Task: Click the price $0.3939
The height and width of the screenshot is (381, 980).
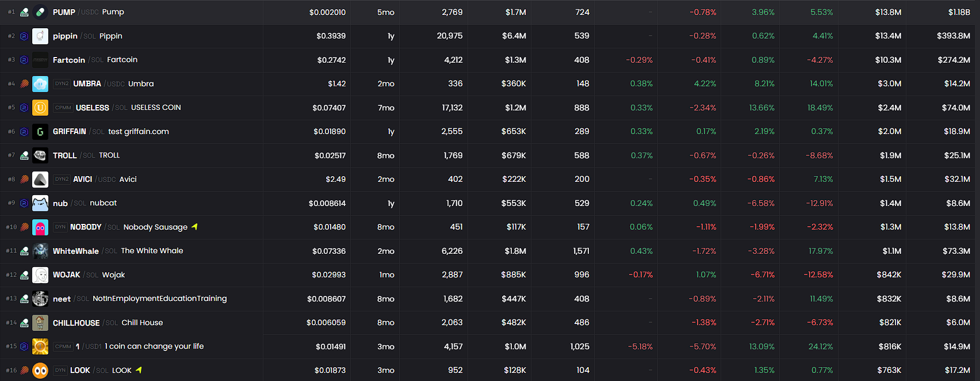Action: (331, 36)
